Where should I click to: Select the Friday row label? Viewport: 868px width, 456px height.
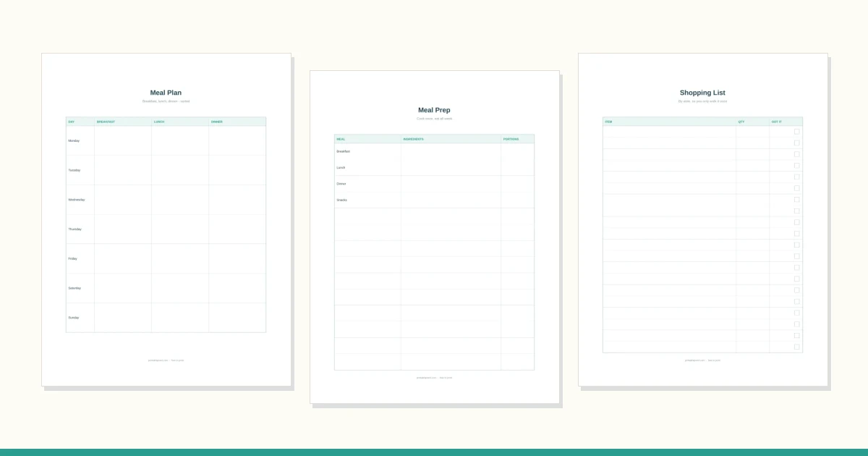click(73, 258)
